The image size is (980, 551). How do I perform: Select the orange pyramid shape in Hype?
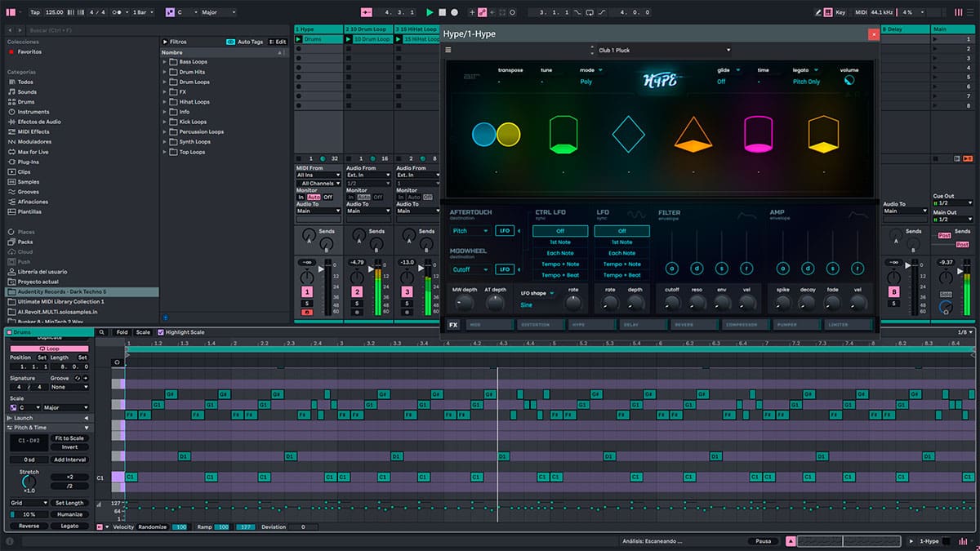coord(693,135)
